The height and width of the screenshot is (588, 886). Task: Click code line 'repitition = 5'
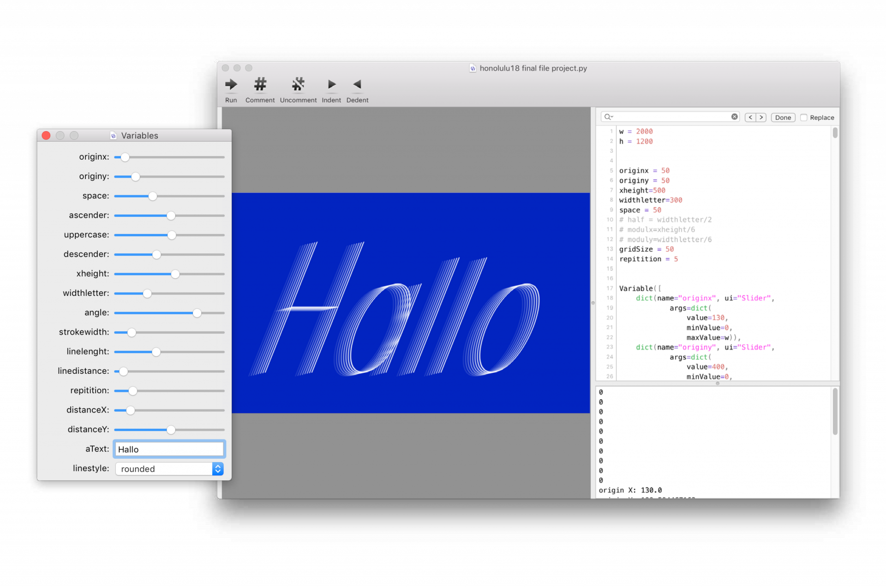click(648, 259)
